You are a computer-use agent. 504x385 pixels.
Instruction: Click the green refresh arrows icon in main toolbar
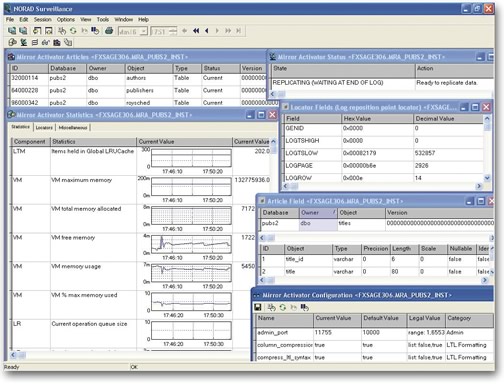(73, 31)
